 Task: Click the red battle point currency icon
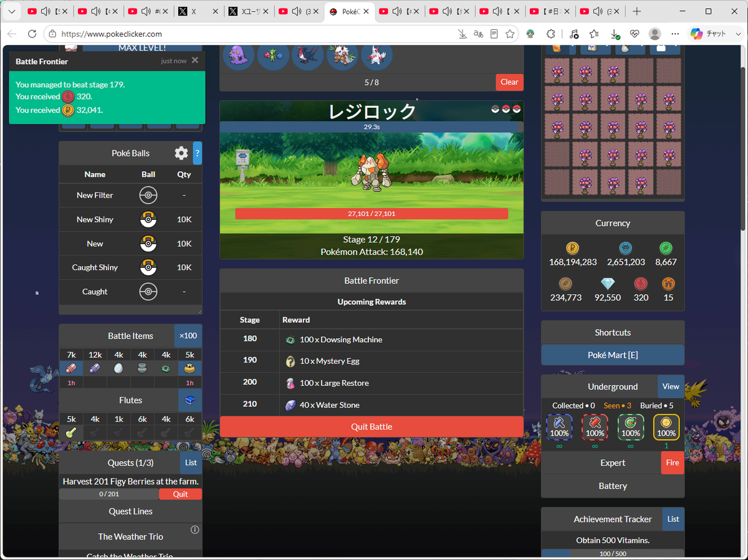[641, 284]
